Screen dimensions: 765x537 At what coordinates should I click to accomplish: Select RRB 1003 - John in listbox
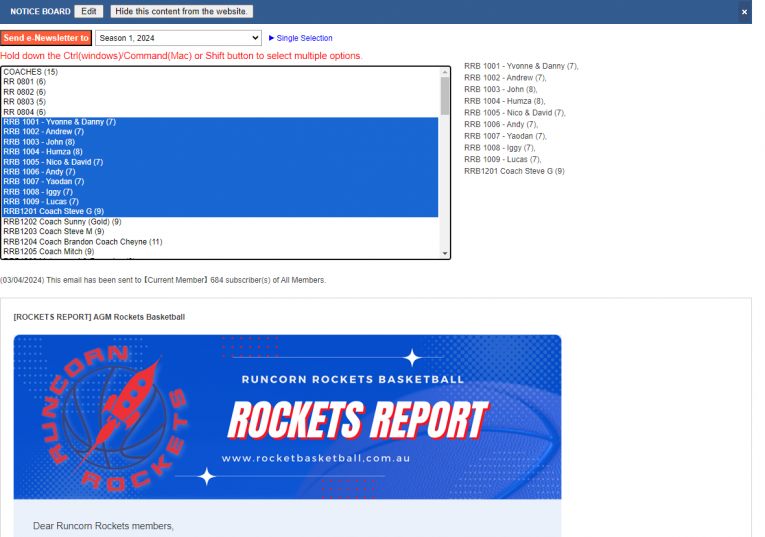pyautogui.click(x=220, y=142)
